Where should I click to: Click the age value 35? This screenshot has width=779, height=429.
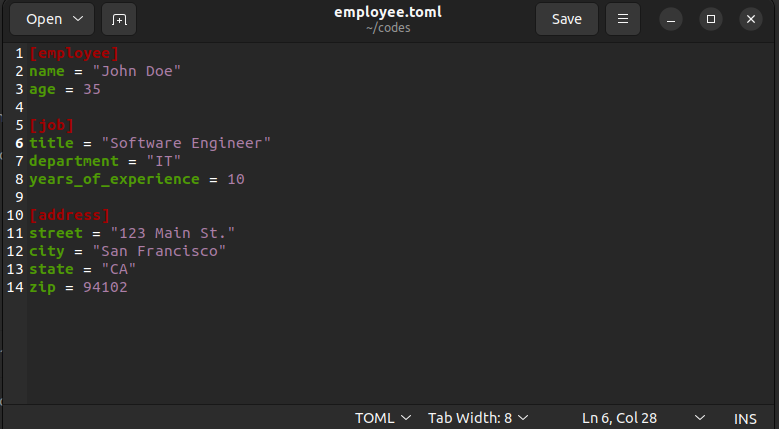click(x=91, y=89)
